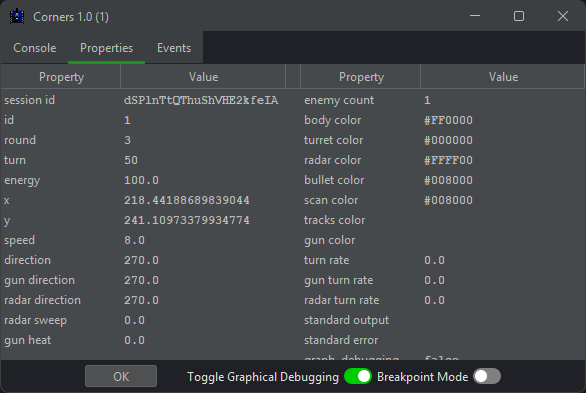Click the 'radar color' property label

333,160
